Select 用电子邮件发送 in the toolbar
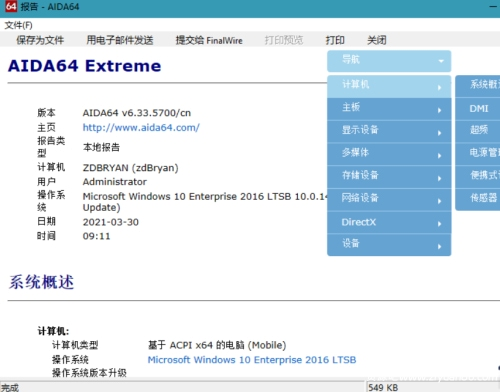This screenshot has height=392, width=500. coord(120,40)
